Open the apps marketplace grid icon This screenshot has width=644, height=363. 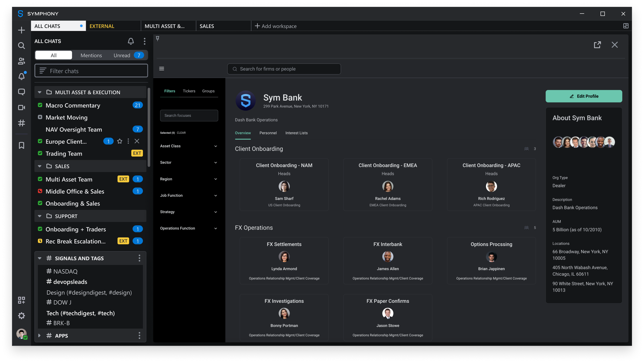[22, 300]
